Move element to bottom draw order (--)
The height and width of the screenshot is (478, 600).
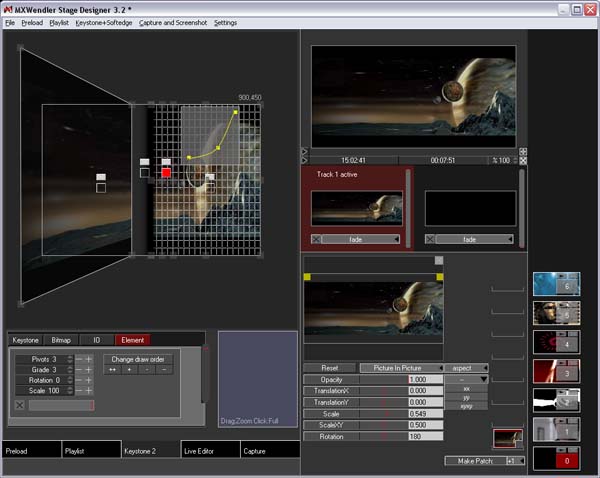tap(164, 370)
